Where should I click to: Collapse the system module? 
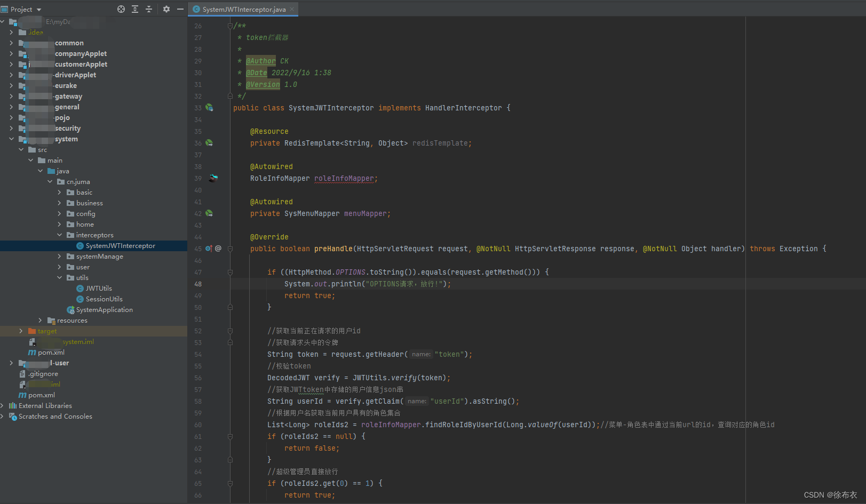click(11, 139)
